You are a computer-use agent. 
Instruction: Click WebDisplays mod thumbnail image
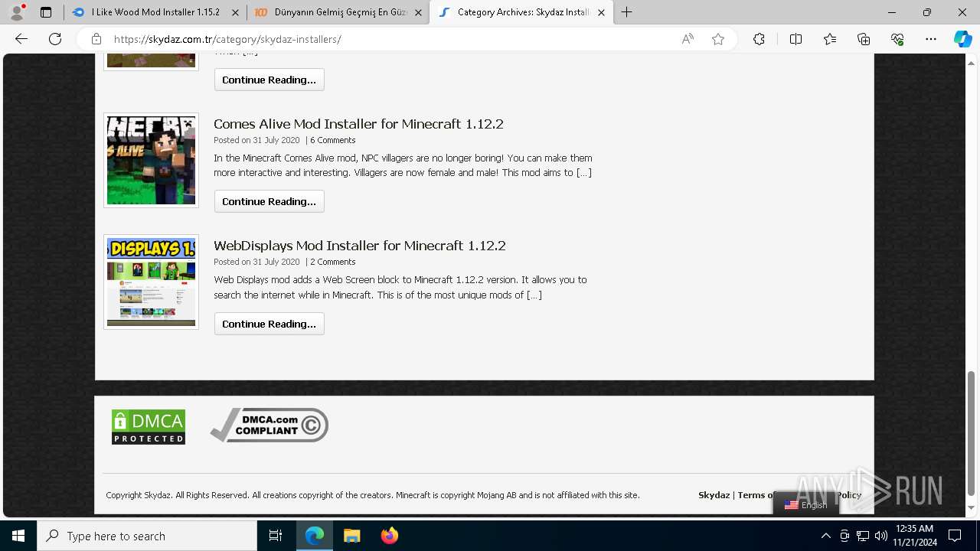151,282
